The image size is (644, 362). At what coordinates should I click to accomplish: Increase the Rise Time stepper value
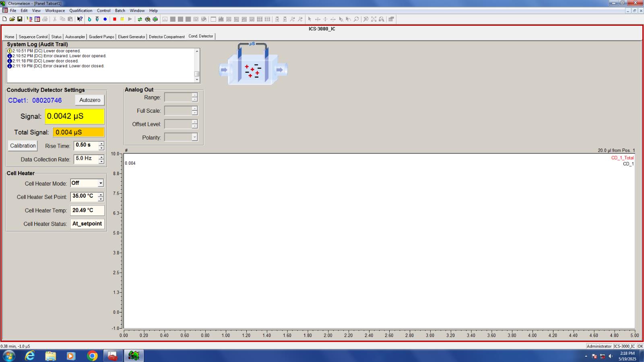pyautogui.click(x=101, y=143)
